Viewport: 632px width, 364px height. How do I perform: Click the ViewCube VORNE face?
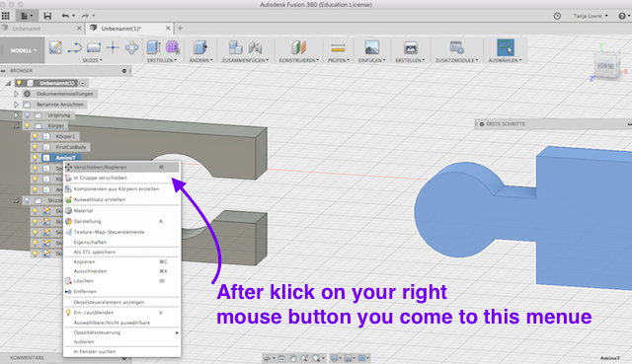coord(605,66)
